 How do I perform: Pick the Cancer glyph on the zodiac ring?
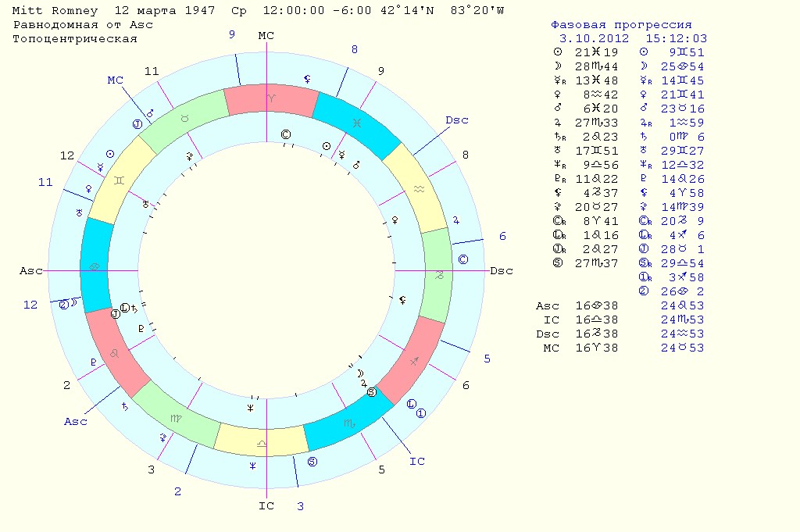tap(95, 266)
